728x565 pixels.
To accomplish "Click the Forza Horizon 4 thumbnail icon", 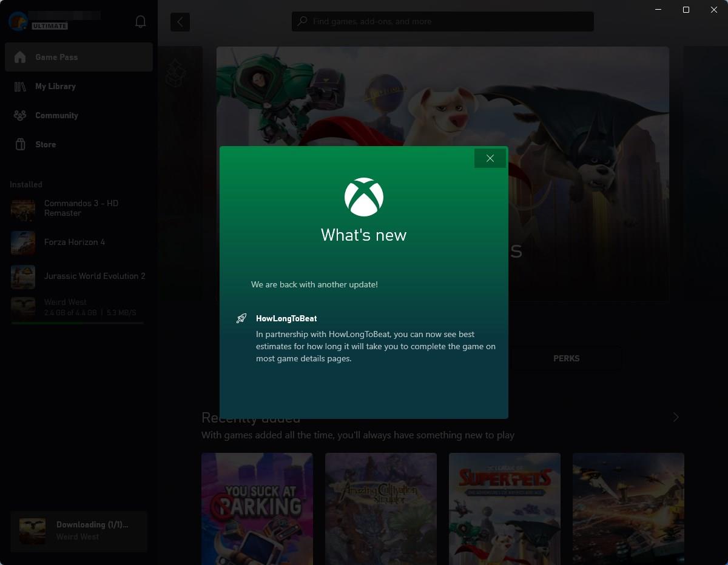I will [23, 243].
